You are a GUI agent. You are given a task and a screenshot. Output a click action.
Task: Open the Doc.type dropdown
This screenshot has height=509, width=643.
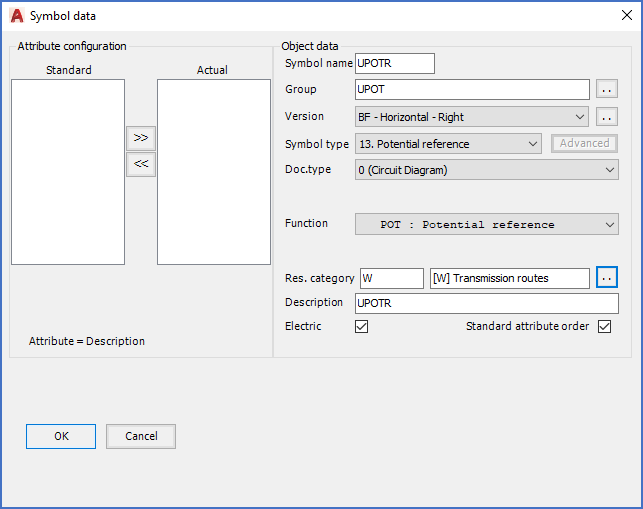click(486, 170)
